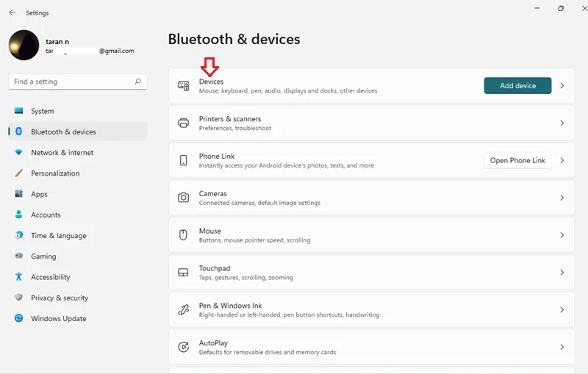The height and width of the screenshot is (374, 588).
Task: Click the Open Phone Link button
Action: [517, 160]
